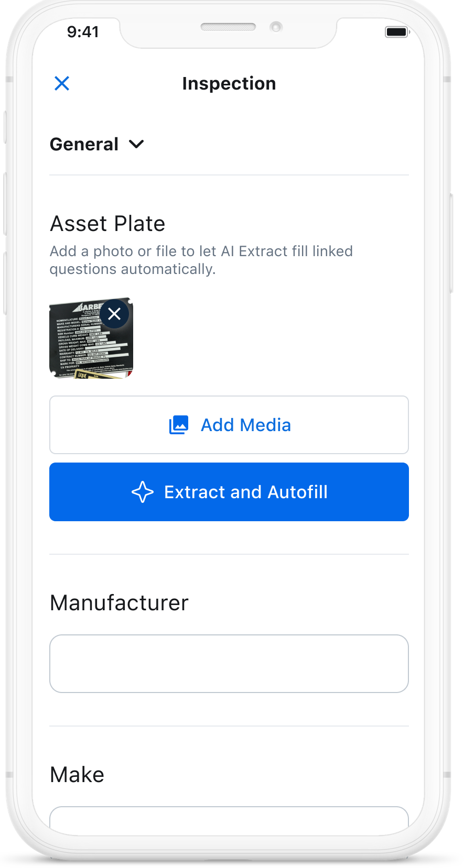Tap the Asset Plate heading

pyautogui.click(x=107, y=224)
